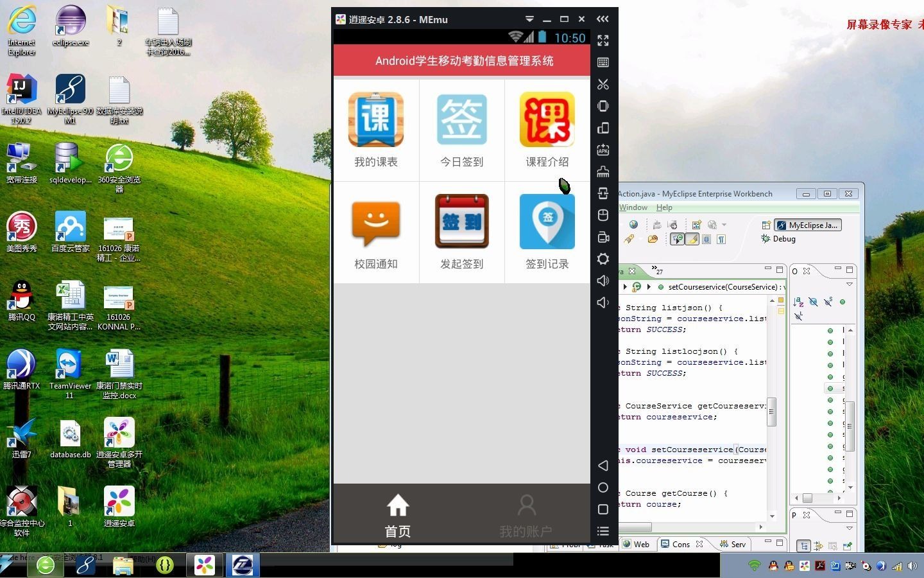924x578 pixels.
Task: Tap the 发起签到 calendar icon
Action: point(461,221)
